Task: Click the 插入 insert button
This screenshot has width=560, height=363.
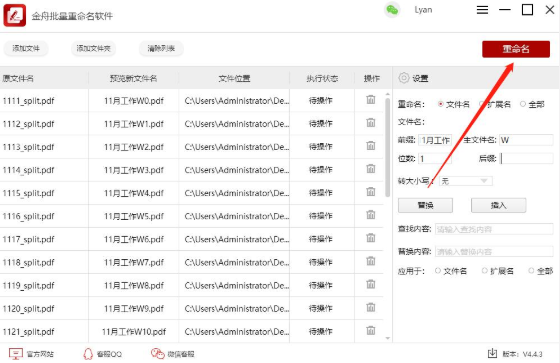Action: click(499, 205)
